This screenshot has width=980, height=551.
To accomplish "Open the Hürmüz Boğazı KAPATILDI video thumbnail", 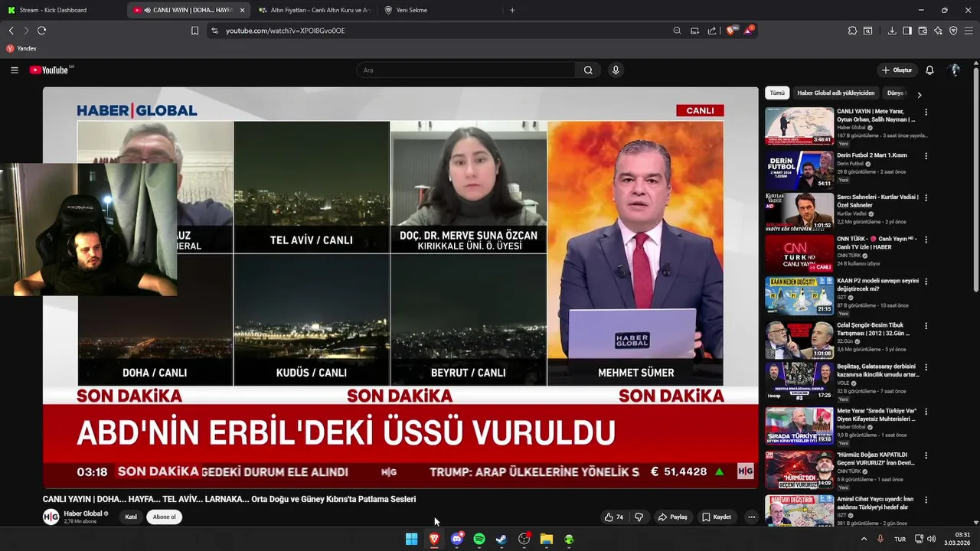I will click(799, 469).
